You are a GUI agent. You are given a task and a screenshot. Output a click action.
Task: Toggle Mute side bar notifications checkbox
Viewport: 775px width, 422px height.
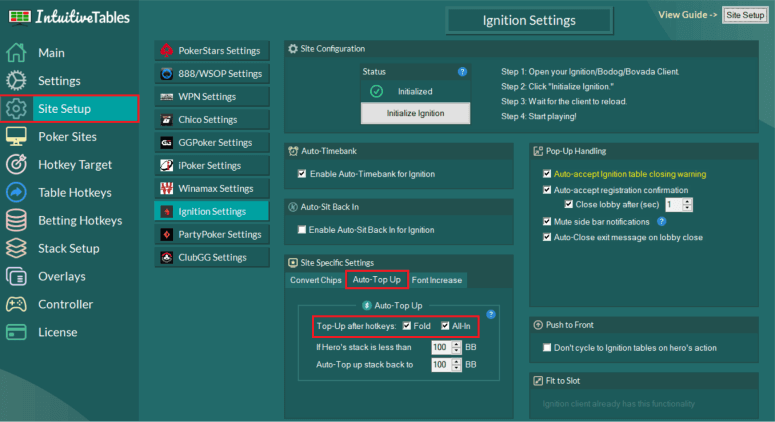pos(547,221)
